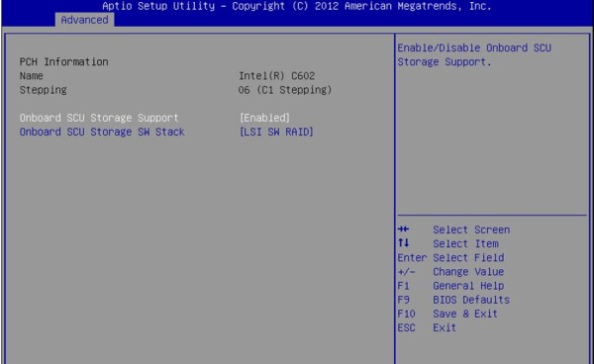The width and height of the screenshot is (594, 364).
Task: Click the F9 BIOS Defaults hint
Action: pyautogui.click(x=453, y=300)
